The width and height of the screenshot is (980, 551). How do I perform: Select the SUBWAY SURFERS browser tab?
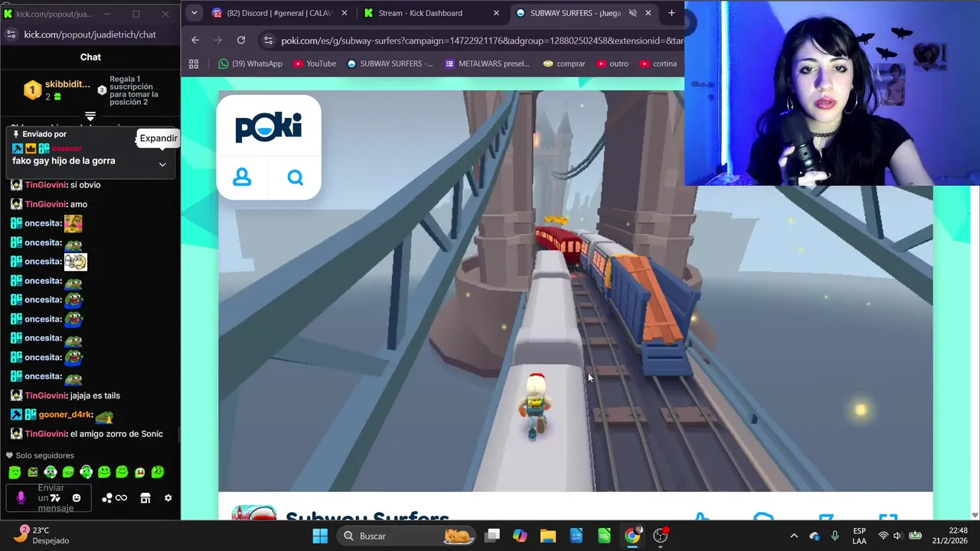click(583, 13)
